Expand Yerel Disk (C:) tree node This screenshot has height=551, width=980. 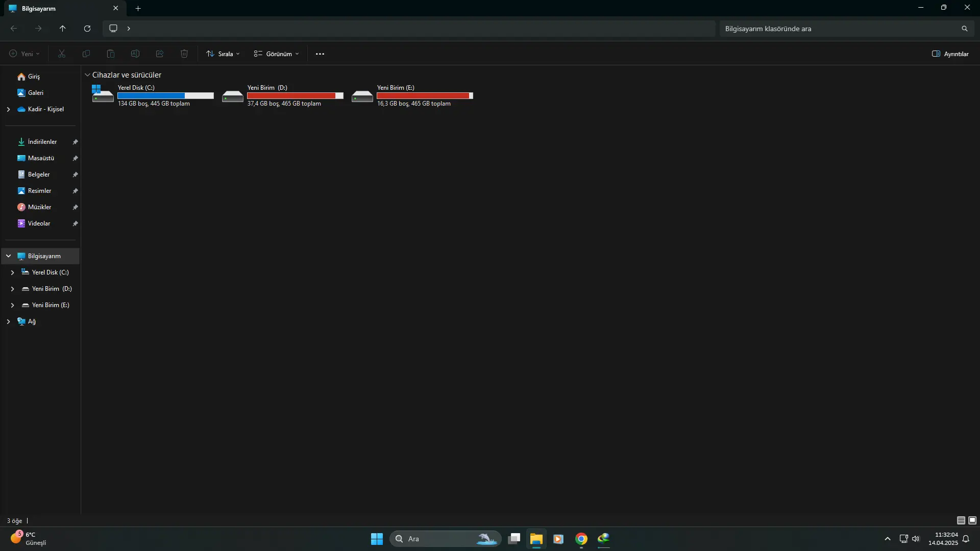coord(12,272)
